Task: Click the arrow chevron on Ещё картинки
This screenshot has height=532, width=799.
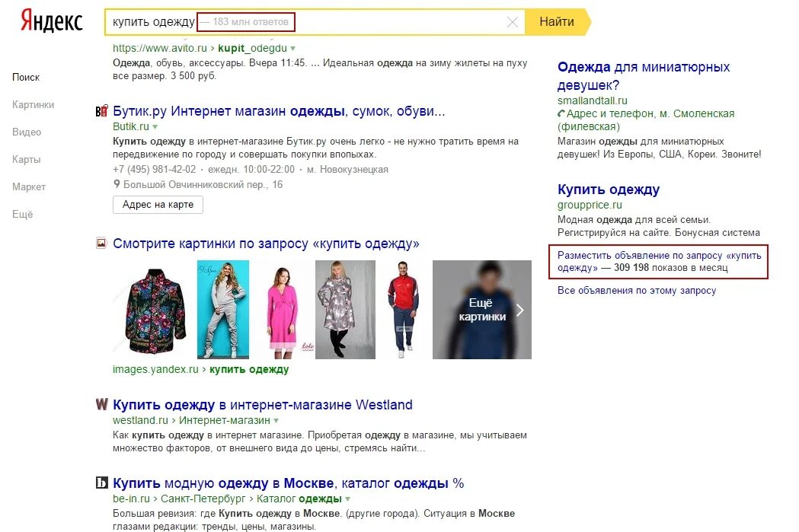Action: point(519,310)
